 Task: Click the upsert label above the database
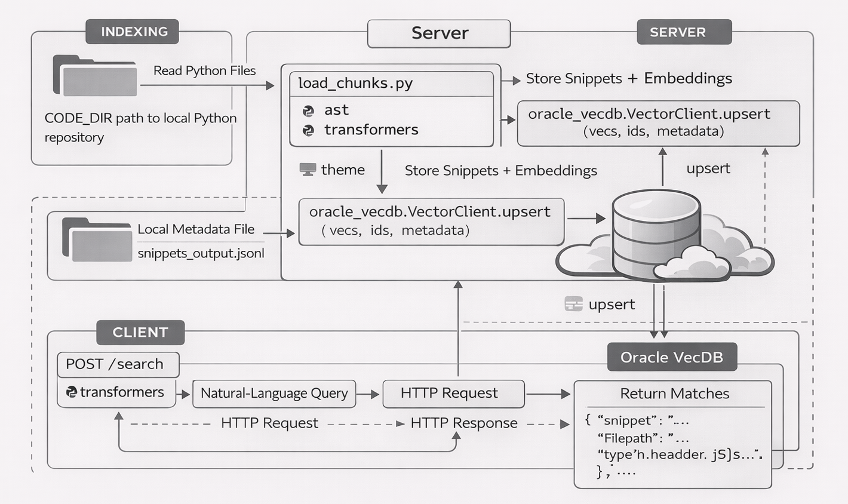(708, 169)
